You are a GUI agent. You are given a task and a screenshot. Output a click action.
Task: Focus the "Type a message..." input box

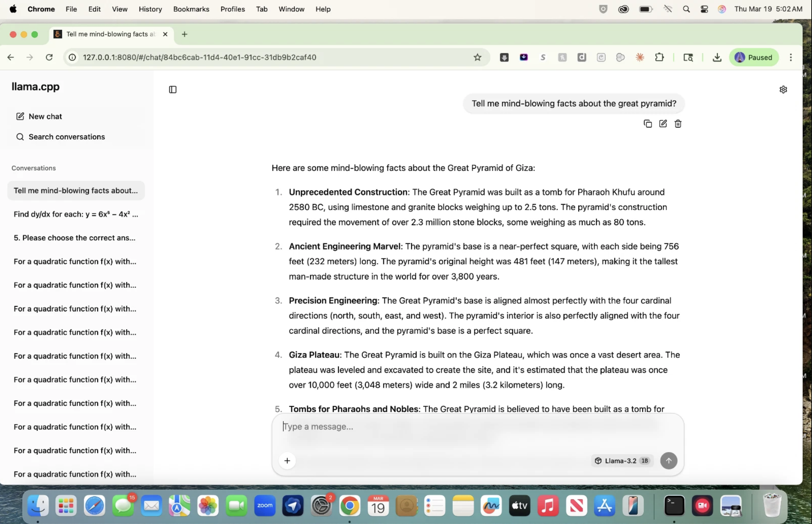pos(477,426)
